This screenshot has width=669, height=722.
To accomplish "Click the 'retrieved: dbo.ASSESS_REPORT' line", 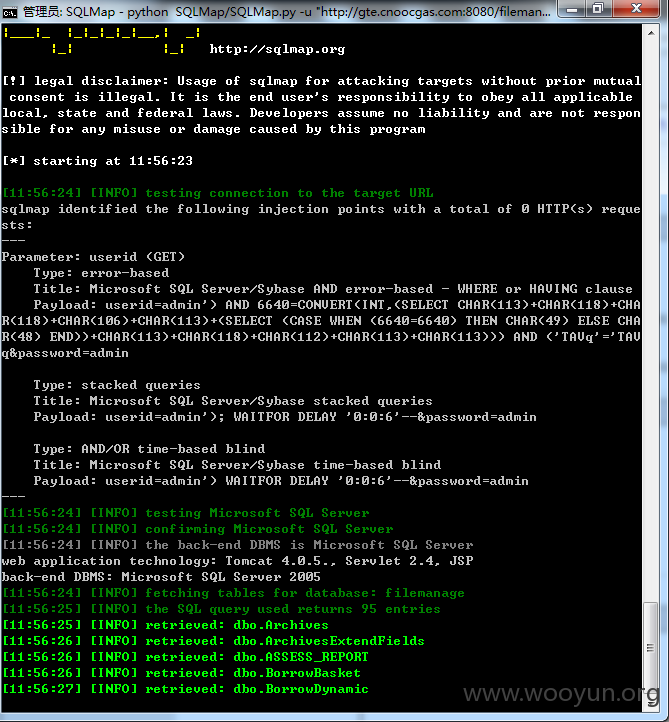I will (x=186, y=657).
